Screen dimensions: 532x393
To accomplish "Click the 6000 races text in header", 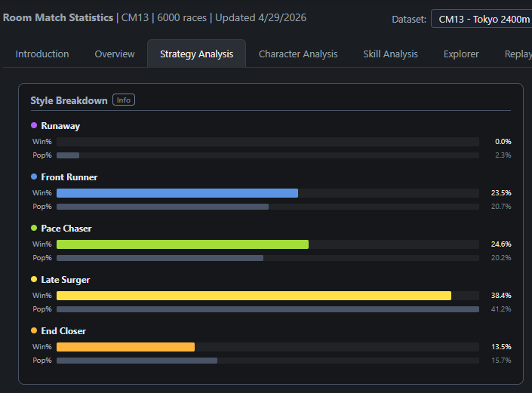I will tap(182, 17).
